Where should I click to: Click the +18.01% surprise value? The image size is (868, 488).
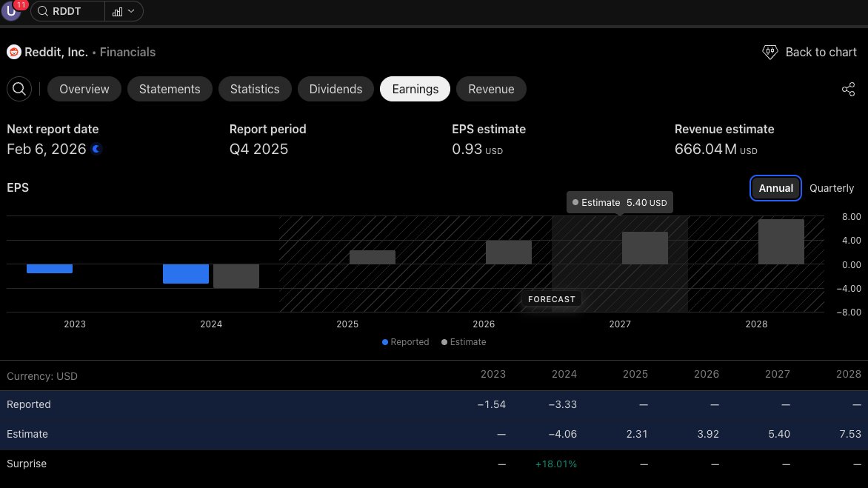[x=555, y=464]
